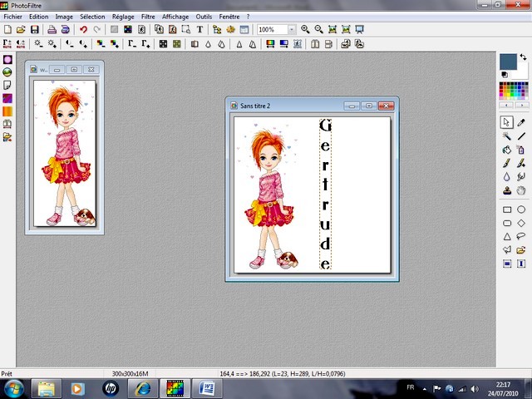Select the Gertrude text selection
The height and width of the screenshot is (399, 532).
click(325, 194)
